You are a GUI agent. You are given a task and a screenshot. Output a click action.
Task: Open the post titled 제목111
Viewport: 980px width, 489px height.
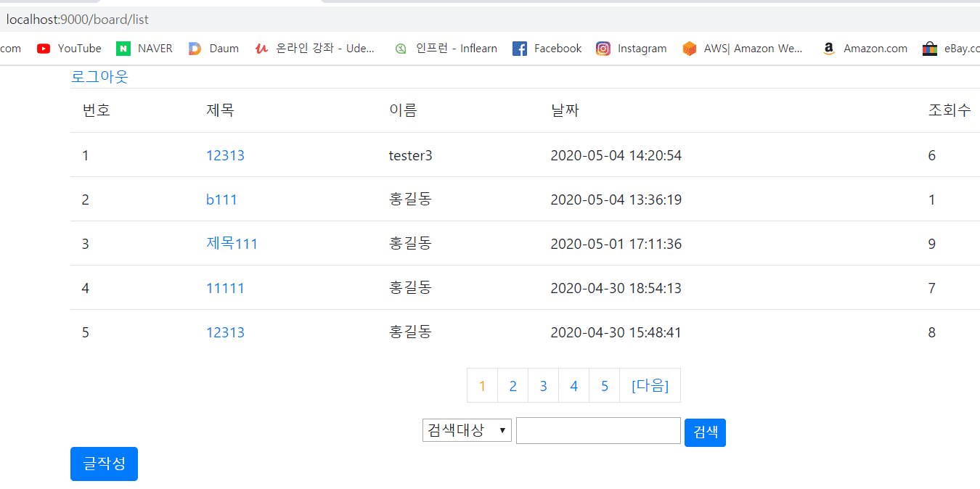(232, 244)
